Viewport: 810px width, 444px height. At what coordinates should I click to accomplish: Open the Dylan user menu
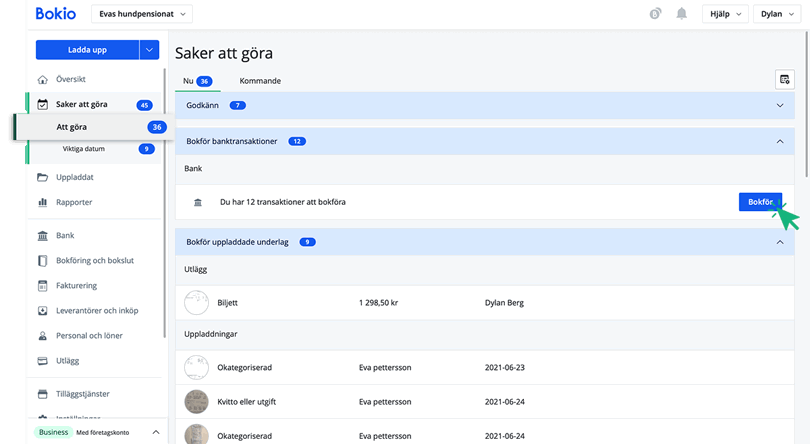pos(776,14)
